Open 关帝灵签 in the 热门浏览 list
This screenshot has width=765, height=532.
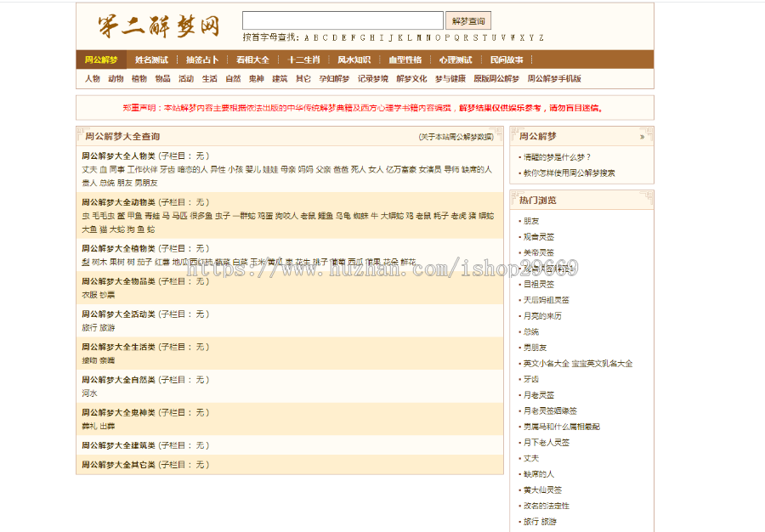(539, 252)
